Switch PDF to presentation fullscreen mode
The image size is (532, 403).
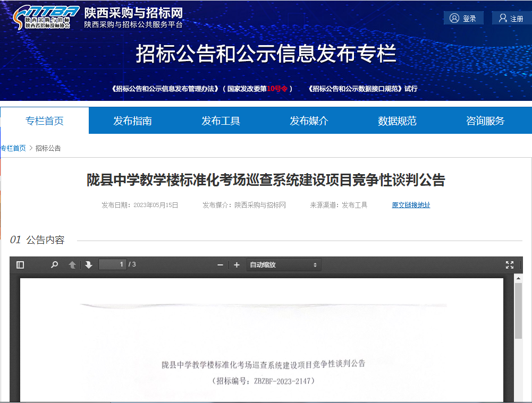coord(509,264)
